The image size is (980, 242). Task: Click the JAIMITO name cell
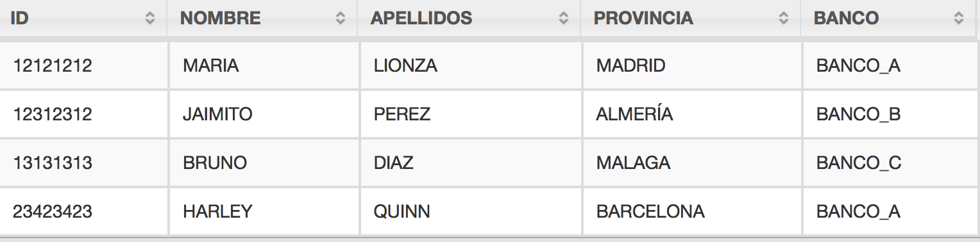pyautogui.click(x=263, y=114)
